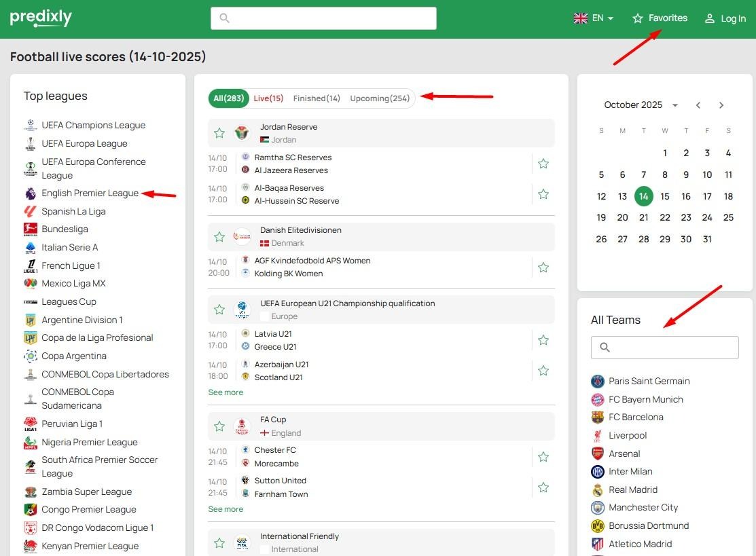Click See more under FA Cup fixtures
Image resolution: width=756 pixels, height=556 pixels.
[226, 508]
